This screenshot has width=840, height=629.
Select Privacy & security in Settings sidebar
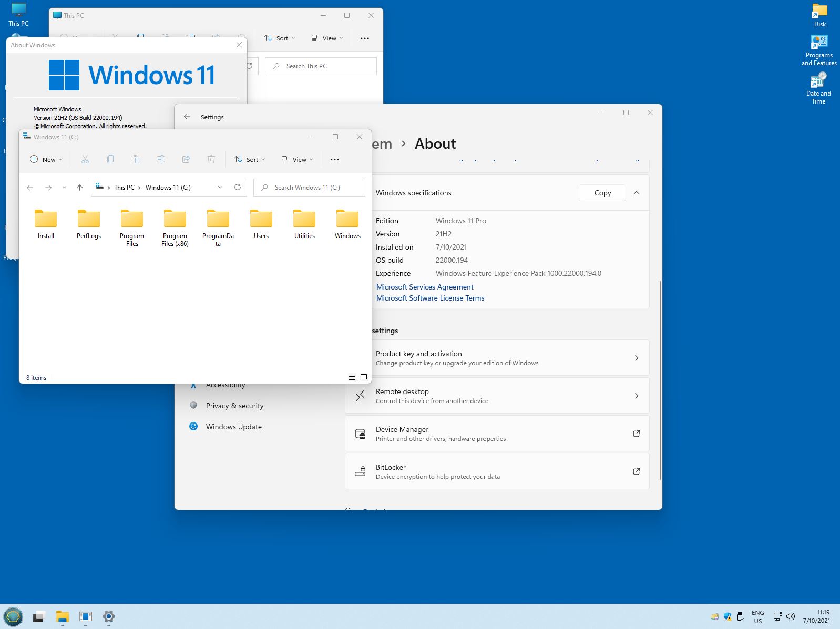(x=234, y=406)
